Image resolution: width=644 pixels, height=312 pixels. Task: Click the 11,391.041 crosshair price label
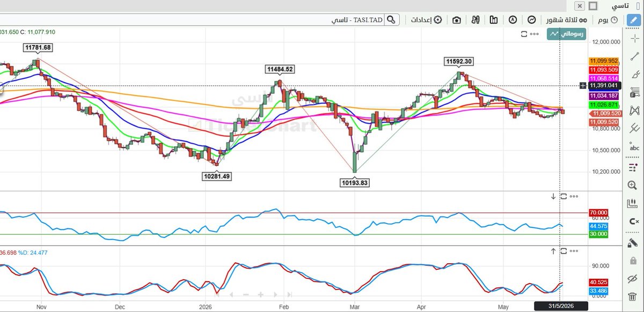[605, 86]
